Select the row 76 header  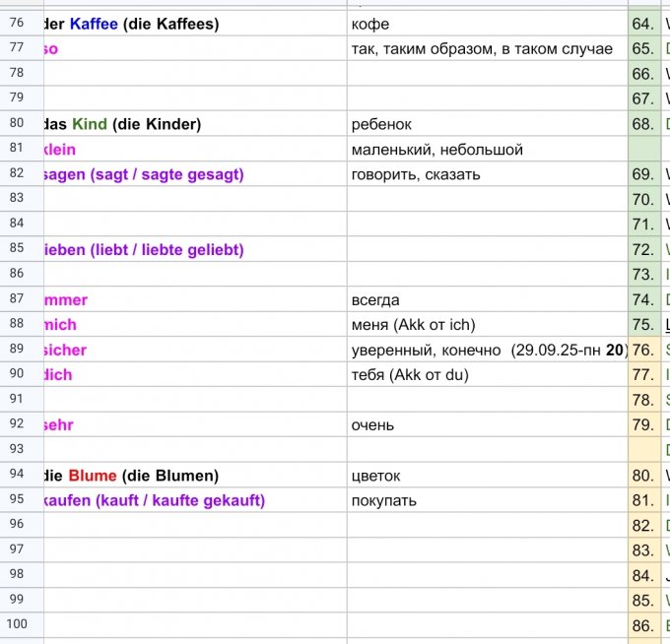17,23
